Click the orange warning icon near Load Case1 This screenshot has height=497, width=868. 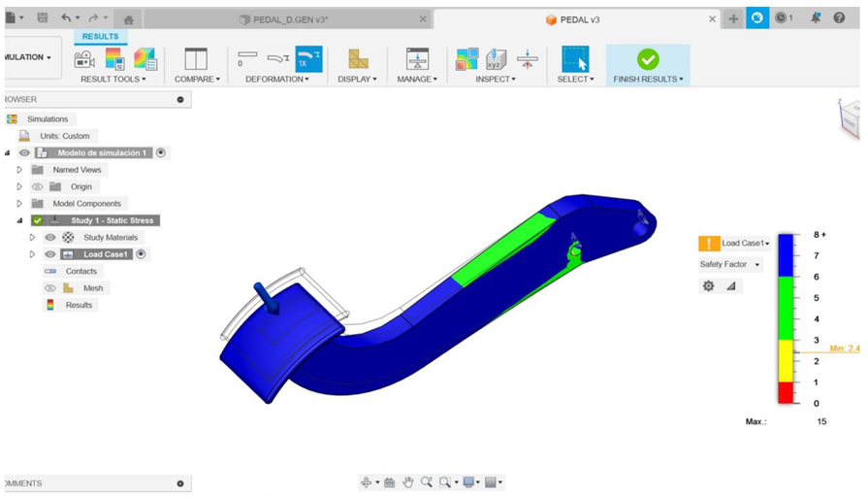coord(709,244)
